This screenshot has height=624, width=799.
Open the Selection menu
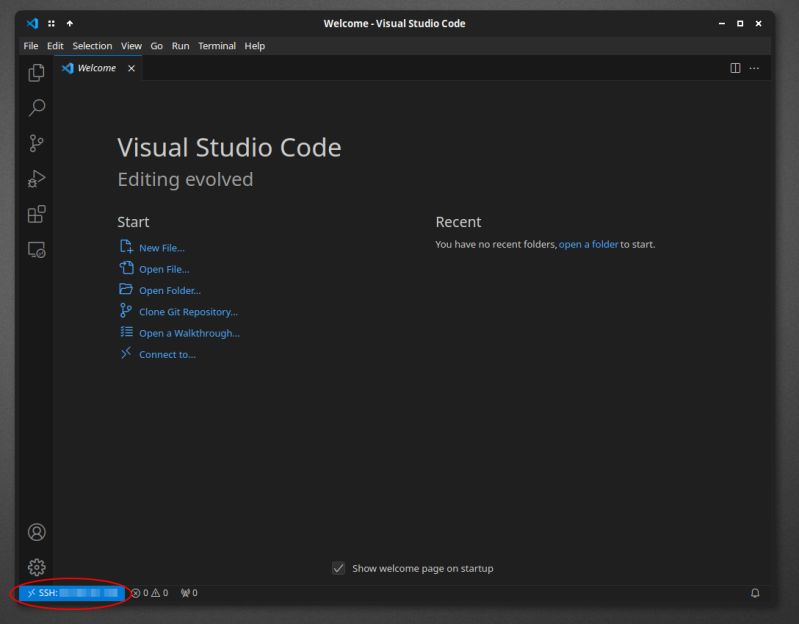click(92, 46)
